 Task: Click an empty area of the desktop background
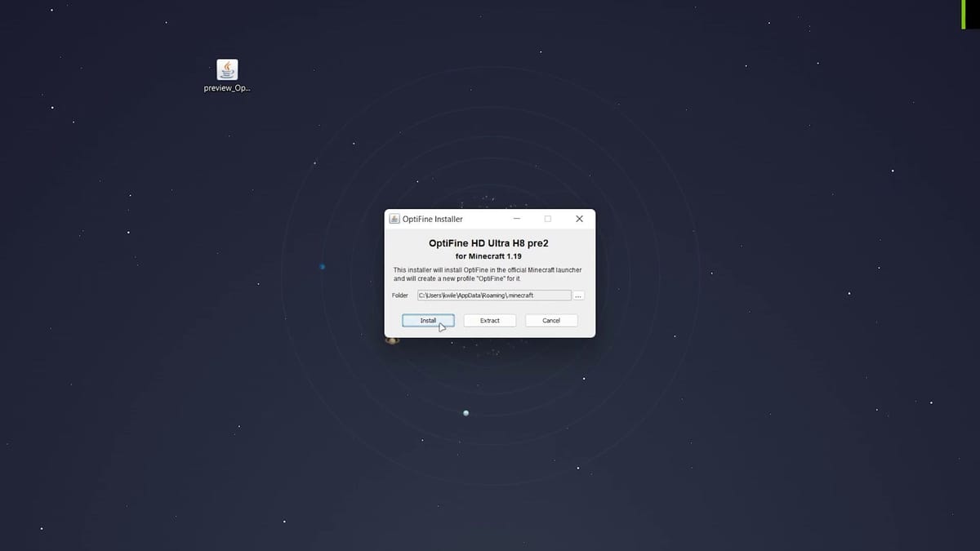pyautogui.click(x=163, y=408)
